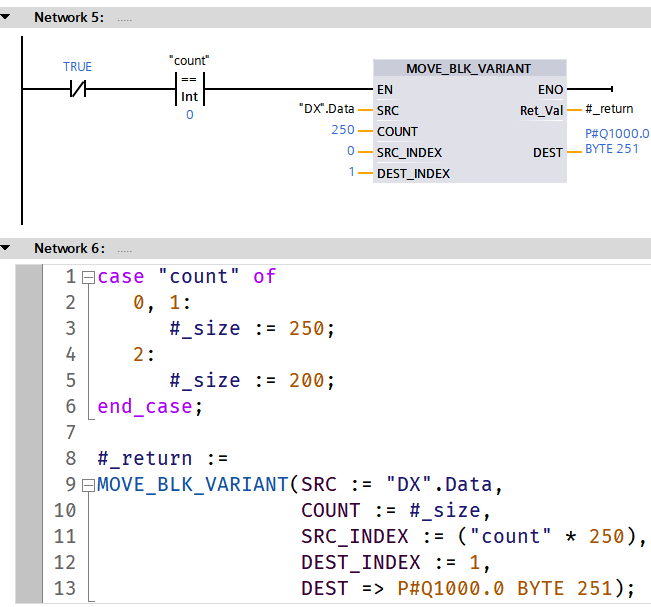Fold the case statement on line 1
651x607 pixels.
pyautogui.click(x=88, y=277)
